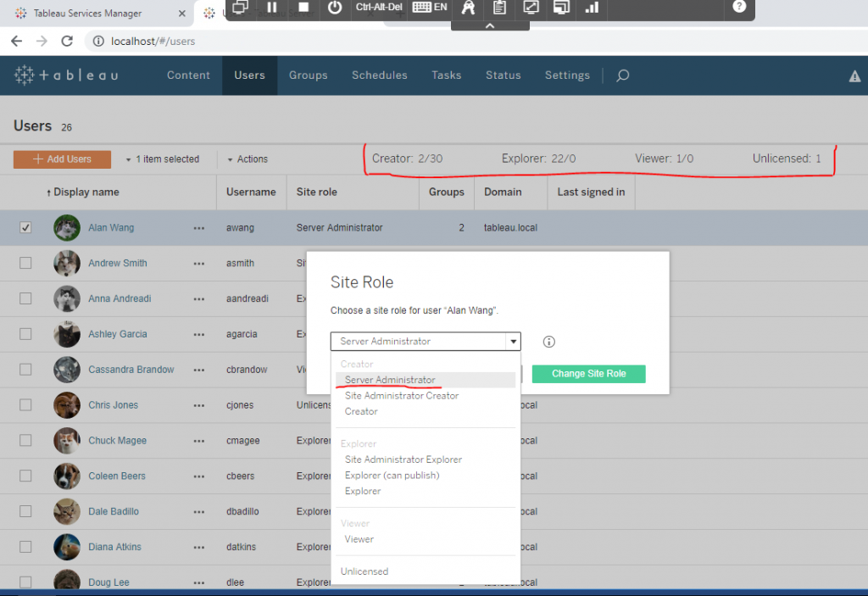Screen dimensions: 868x596
Task: Send Ctrl-Alt-Del from the console toolbar
Action: (x=377, y=10)
